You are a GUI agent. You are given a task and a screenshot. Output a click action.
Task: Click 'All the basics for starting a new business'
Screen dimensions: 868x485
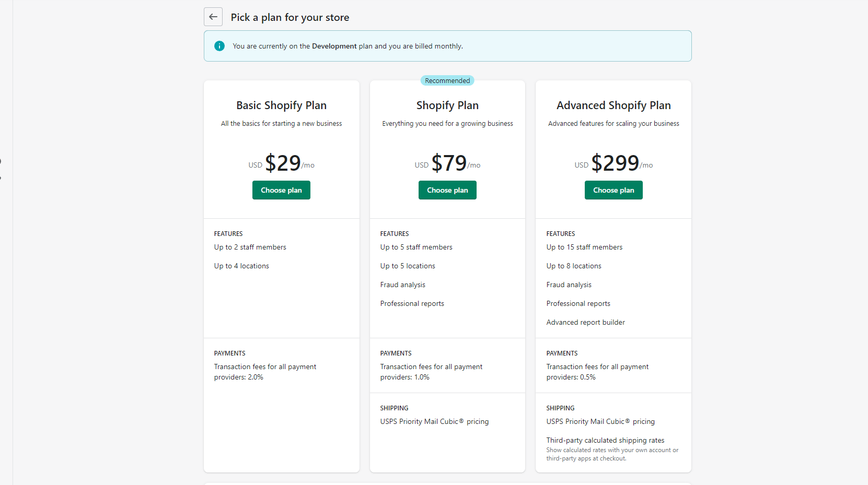click(281, 124)
